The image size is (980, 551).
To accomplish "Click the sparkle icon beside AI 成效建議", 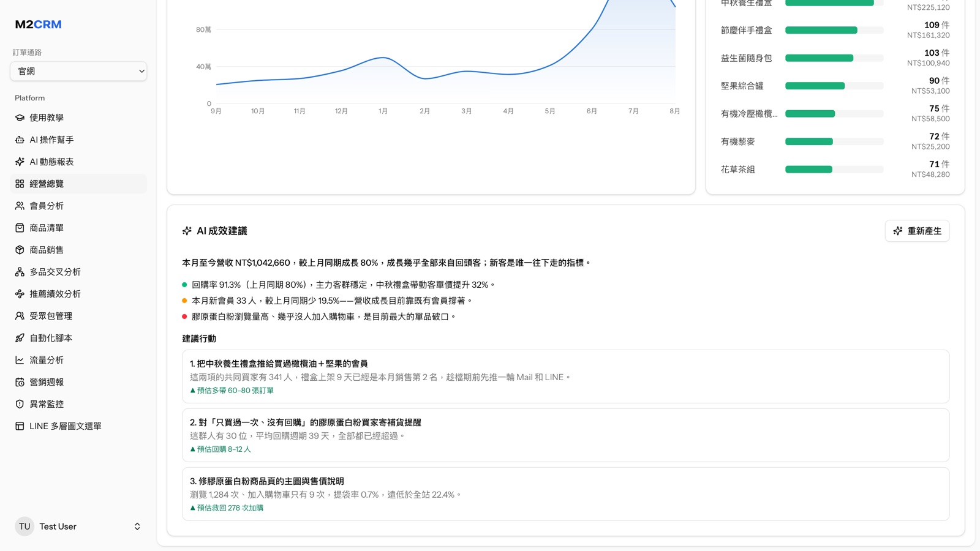I will tap(187, 231).
